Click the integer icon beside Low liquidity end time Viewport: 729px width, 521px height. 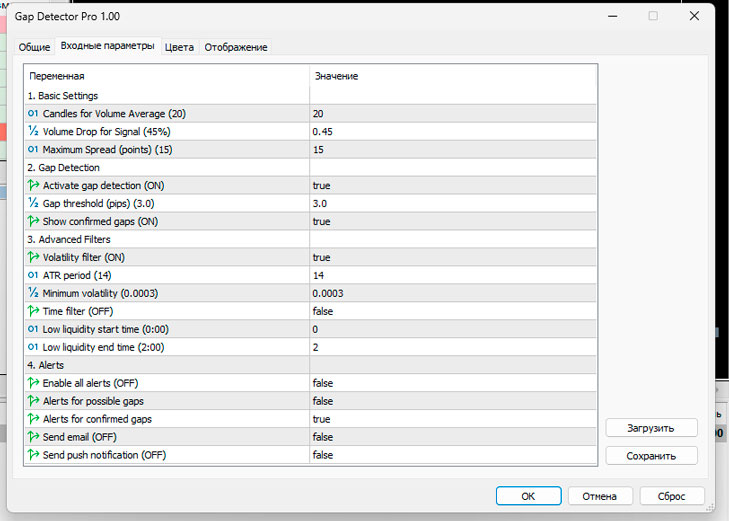[x=33, y=347]
